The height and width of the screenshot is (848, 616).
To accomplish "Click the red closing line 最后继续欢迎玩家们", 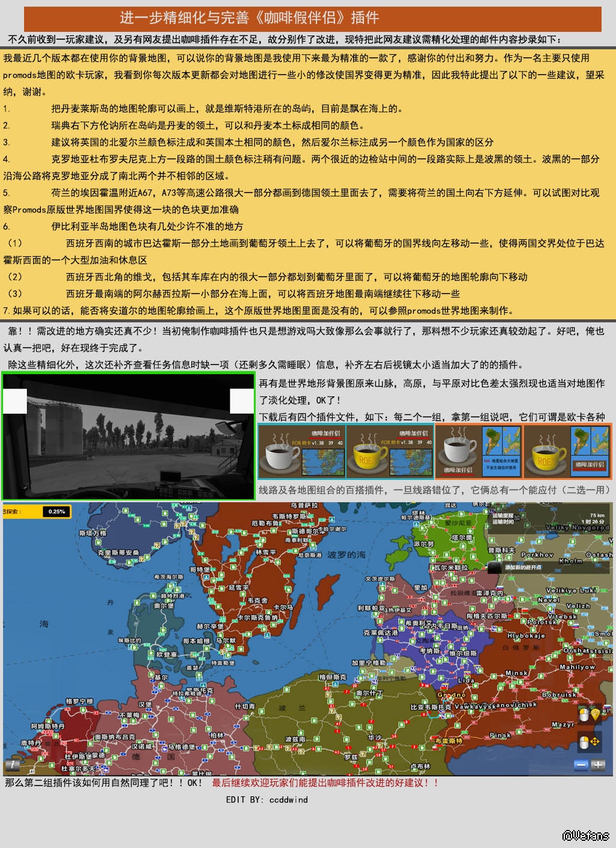I will pos(325,782).
